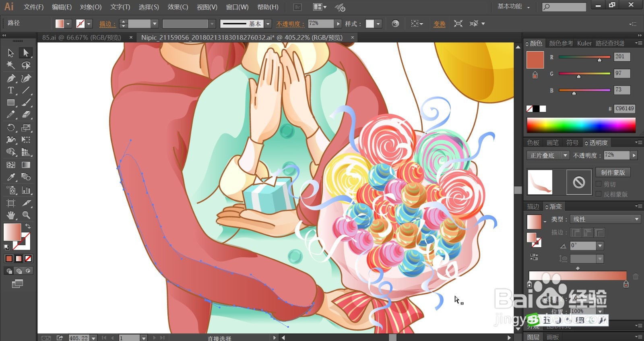The width and height of the screenshot is (644, 341).
Task: Toggle the 反相蒙版 invert mask checkbox
Action: point(599,194)
